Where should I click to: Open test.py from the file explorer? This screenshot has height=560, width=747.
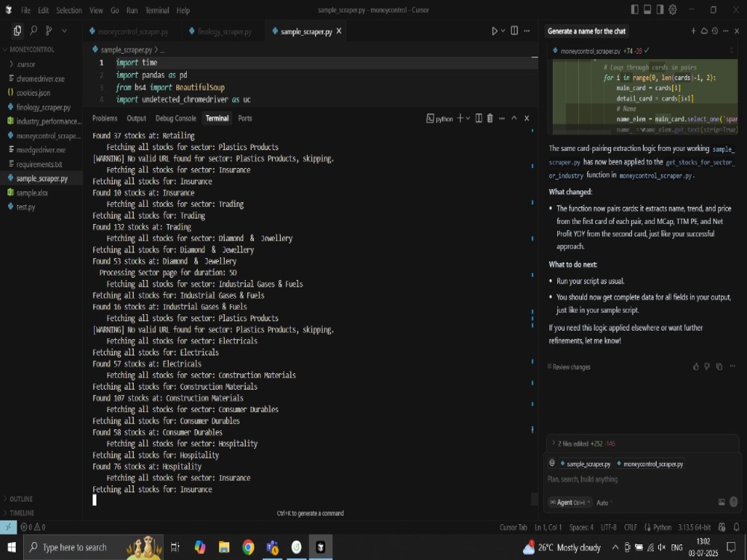(x=25, y=207)
